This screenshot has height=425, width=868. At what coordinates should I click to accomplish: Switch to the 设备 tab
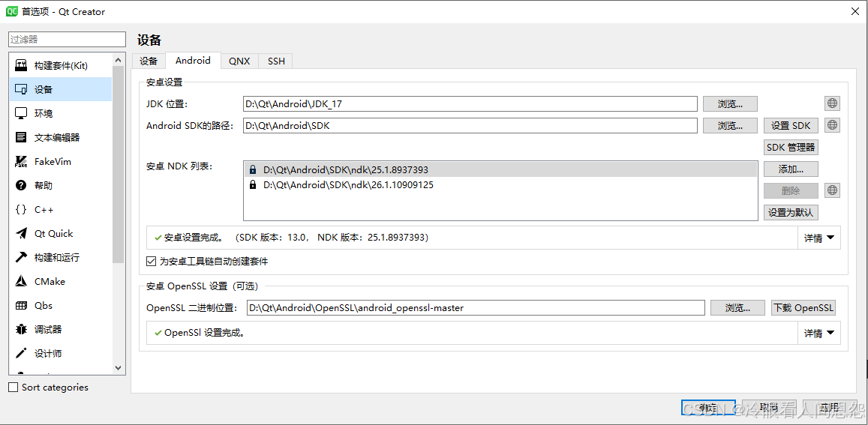pos(149,61)
